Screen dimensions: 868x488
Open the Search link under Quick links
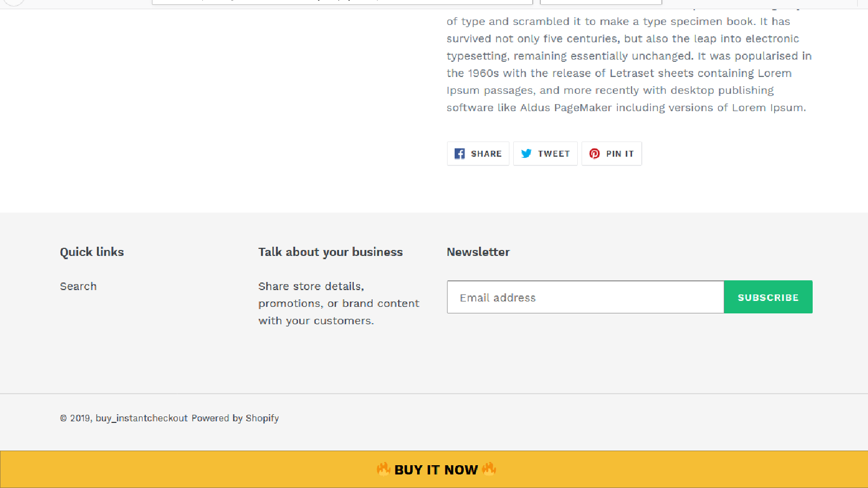click(78, 286)
